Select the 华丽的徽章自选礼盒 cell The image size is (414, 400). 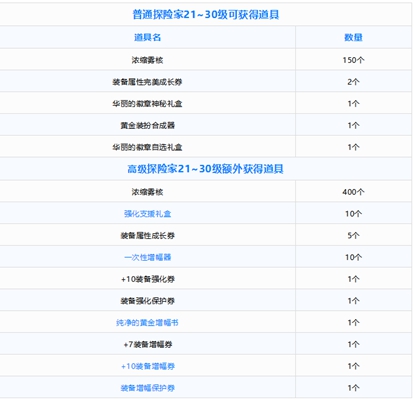pyautogui.click(x=147, y=147)
